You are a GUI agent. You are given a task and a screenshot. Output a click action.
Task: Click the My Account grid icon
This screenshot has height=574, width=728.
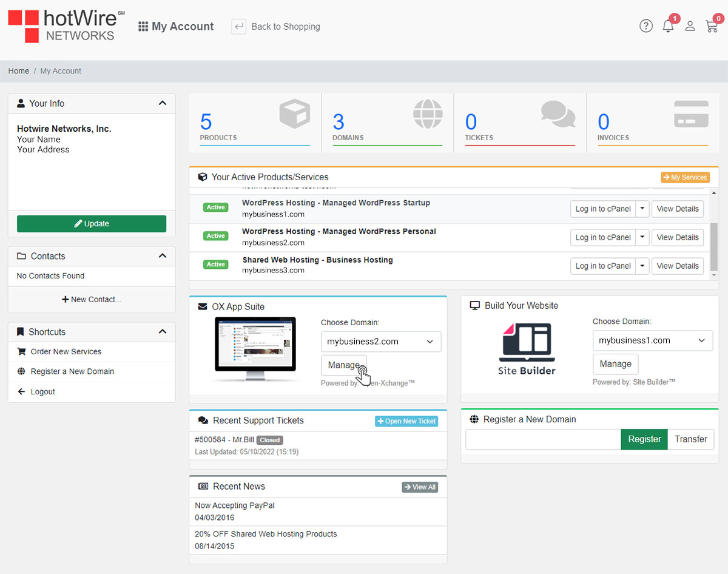[x=143, y=27]
